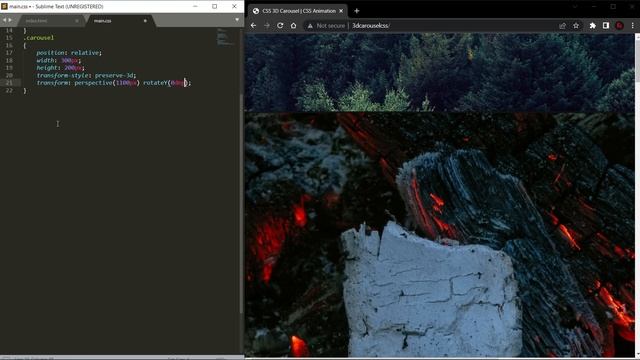Click the burning embers image

440,235
